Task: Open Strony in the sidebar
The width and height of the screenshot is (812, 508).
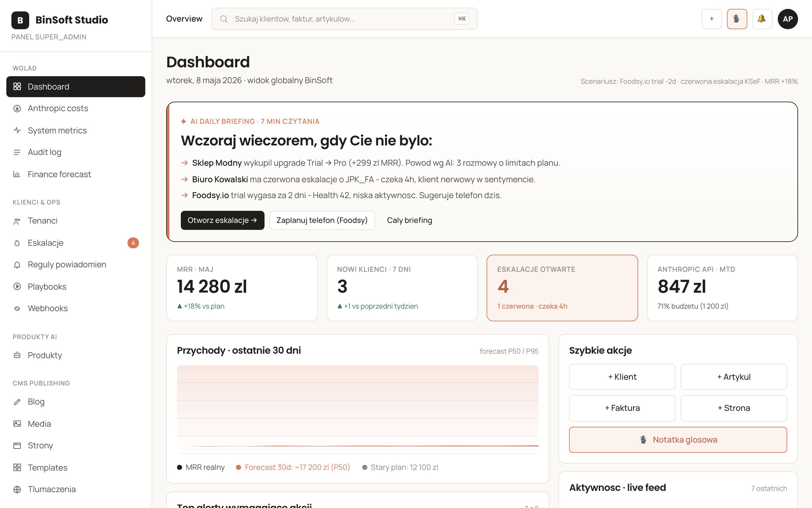Action: (x=76, y=445)
